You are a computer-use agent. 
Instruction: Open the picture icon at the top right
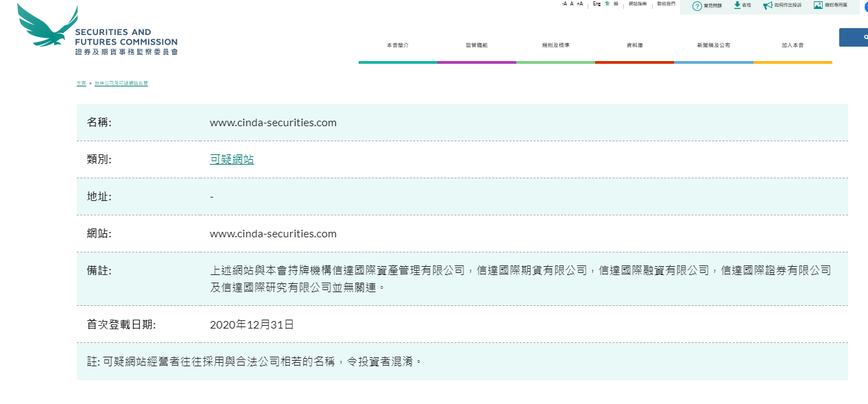tap(818, 5)
